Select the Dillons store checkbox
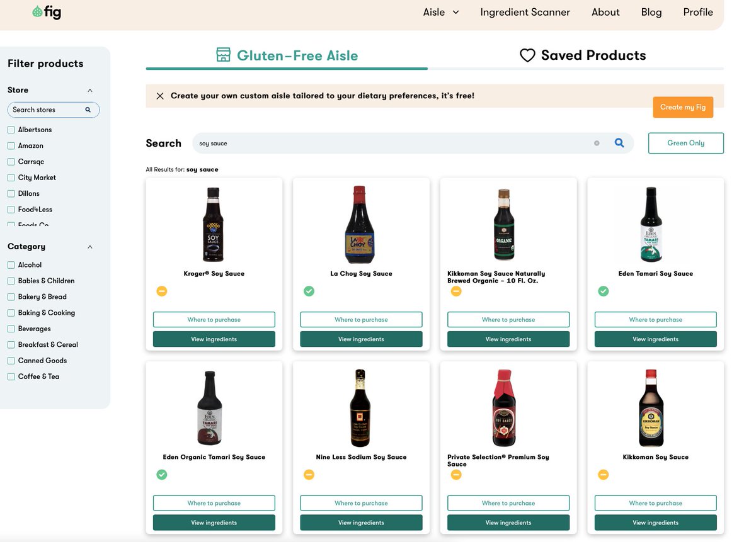Image resolution: width=756 pixels, height=542 pixels. click(x=11, y=193)
